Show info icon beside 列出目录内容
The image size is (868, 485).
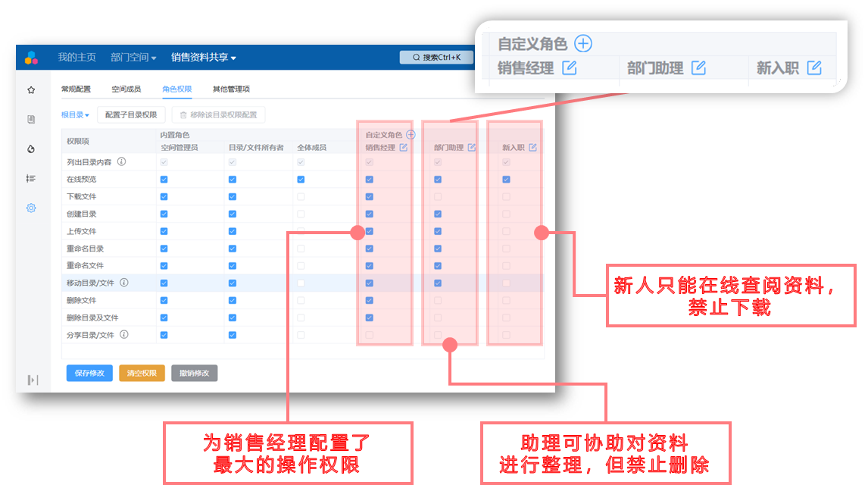[x=121, y=161]
